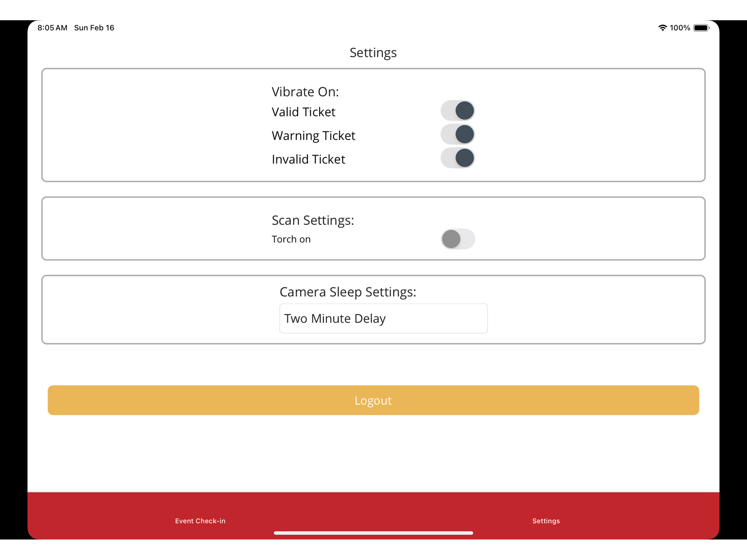Tap the battery icon in status bar
747x560 pixels.
click(x=701, y=28)
